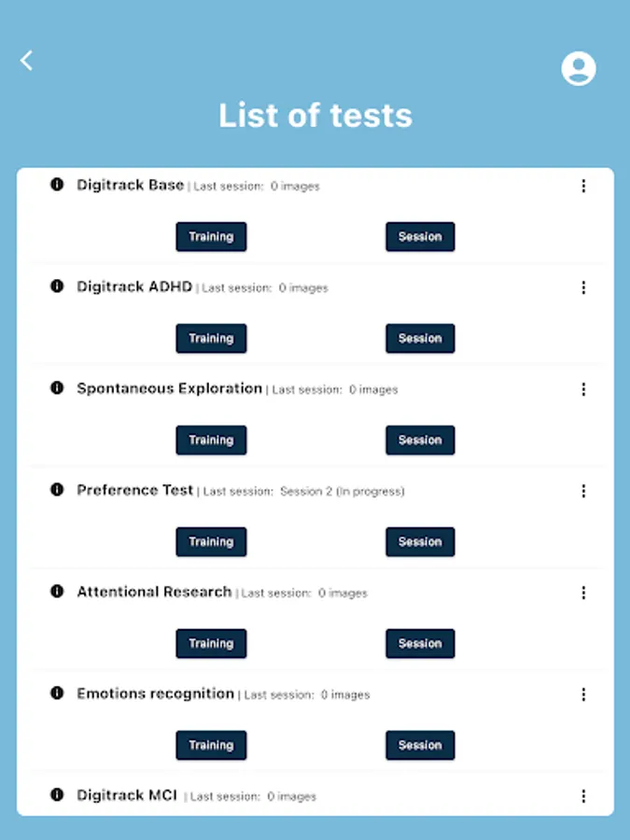This screenshot has height=840, width=630.
Task: Open the user profile icon
Action: [x=579, y=68]
